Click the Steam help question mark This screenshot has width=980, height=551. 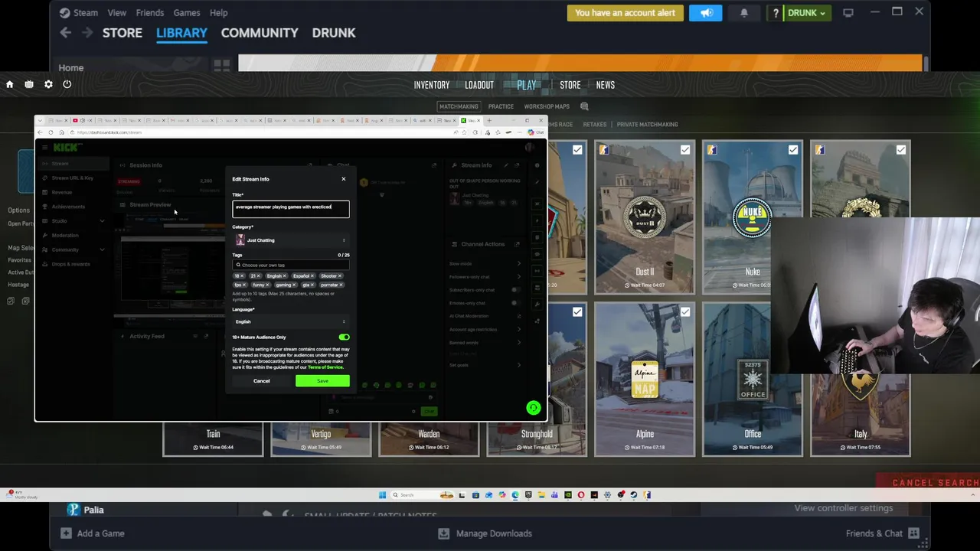[x=776, y=13]
